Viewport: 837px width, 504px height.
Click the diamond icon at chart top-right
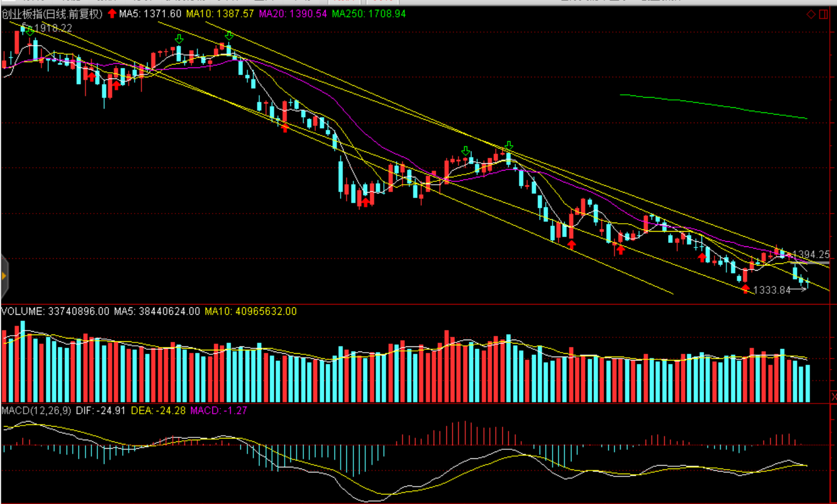click(x=810, y=14)
